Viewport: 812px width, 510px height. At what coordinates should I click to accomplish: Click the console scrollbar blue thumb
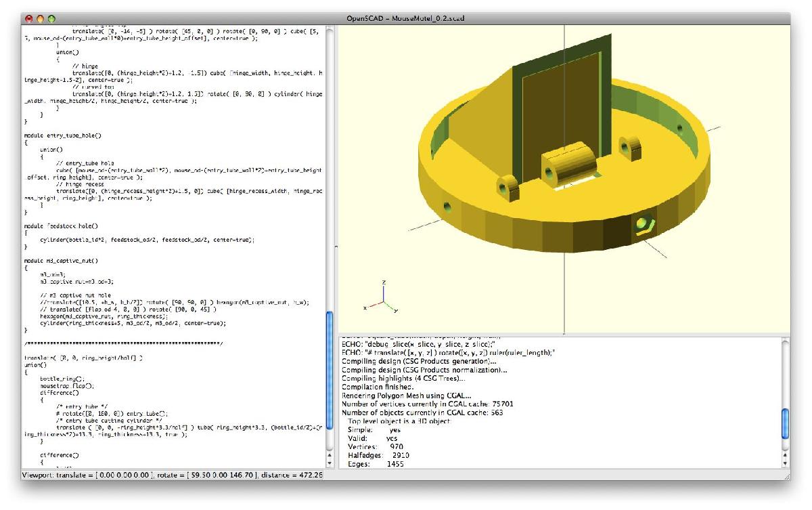[785, 424]
